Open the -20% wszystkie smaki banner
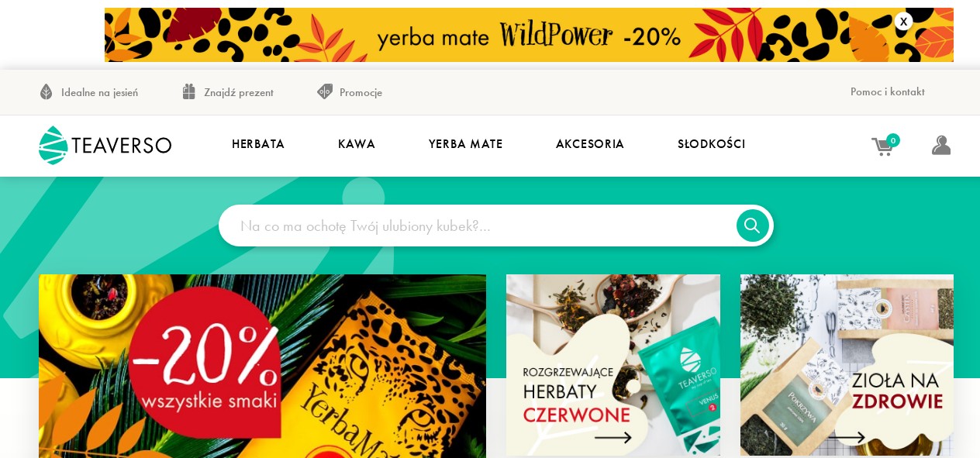The width and height of the screenshot is (980, 458). tap(262, 366)
